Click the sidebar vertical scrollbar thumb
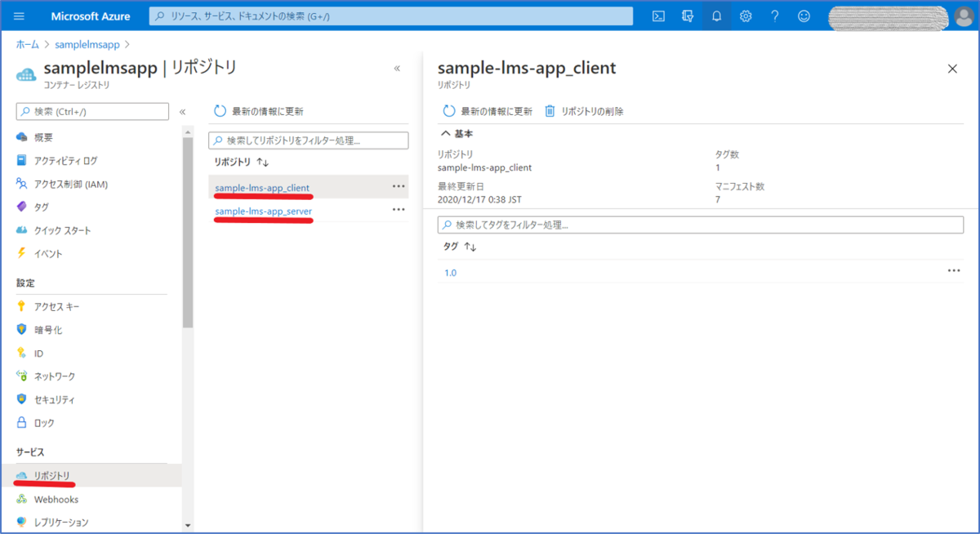980x534 pixels. click(x=188, y=233)
